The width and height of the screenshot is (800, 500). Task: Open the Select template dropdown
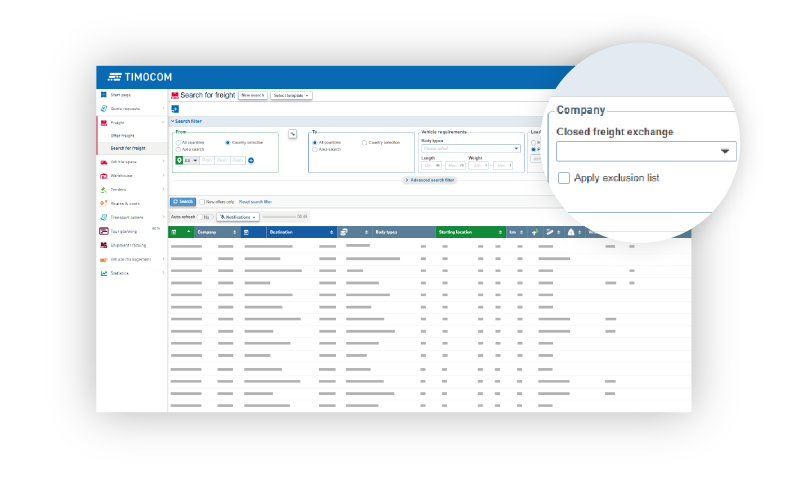point(292,95)
